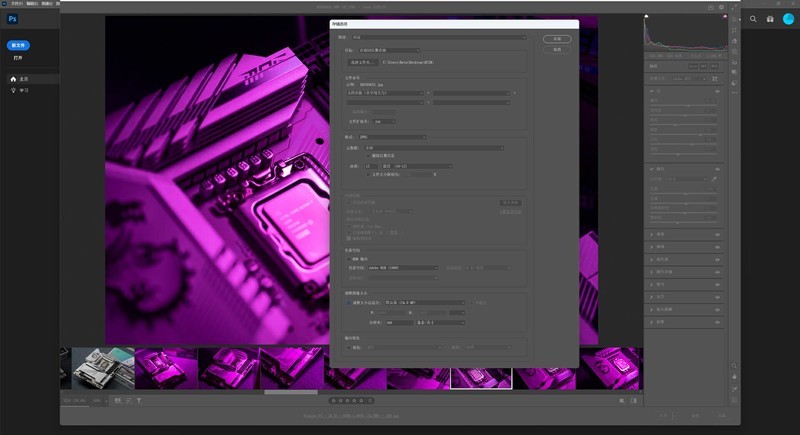Viewport: 800px width, 435px height.
Task: Click the 选择文件夹 button
Action: click(x=363, y=62)
